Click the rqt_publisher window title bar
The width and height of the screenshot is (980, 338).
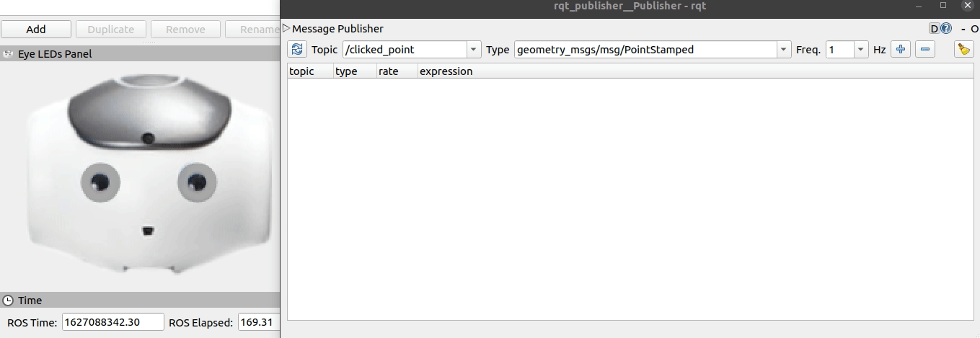630,6
